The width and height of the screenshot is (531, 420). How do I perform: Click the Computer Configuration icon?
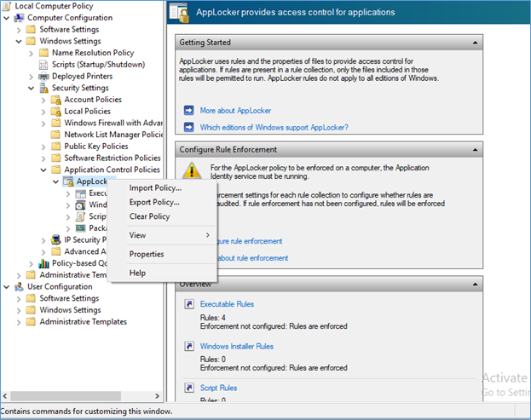coord(19,18)
